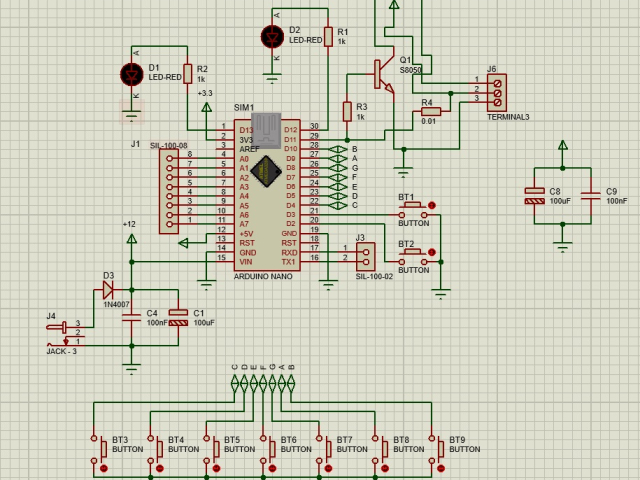Toggle the BT1 red latch dot
The image size is (640, 480).
[x=432, y=205]
